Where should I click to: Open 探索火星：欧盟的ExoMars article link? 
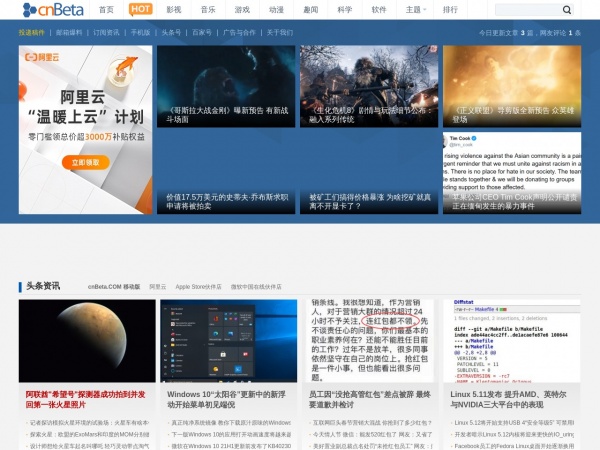point(90,434)
